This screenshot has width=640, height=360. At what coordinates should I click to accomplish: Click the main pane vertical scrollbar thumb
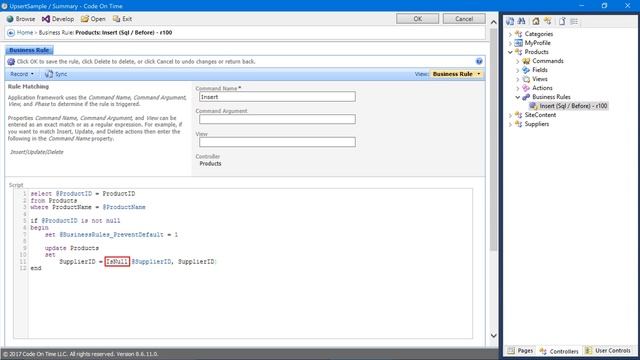[x=493, y=139]
